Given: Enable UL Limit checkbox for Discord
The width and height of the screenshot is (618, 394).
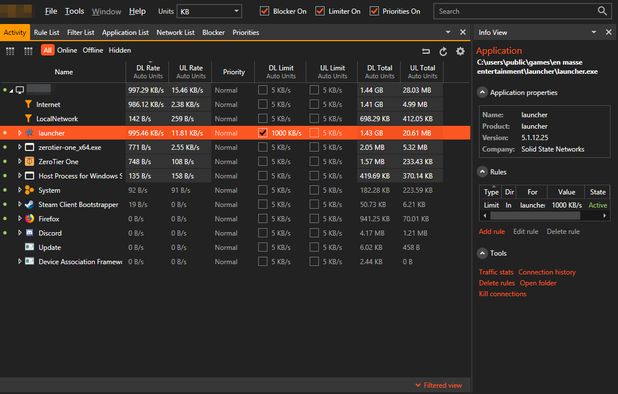Looking at the screenshot, I should click(x=314, y=232).
